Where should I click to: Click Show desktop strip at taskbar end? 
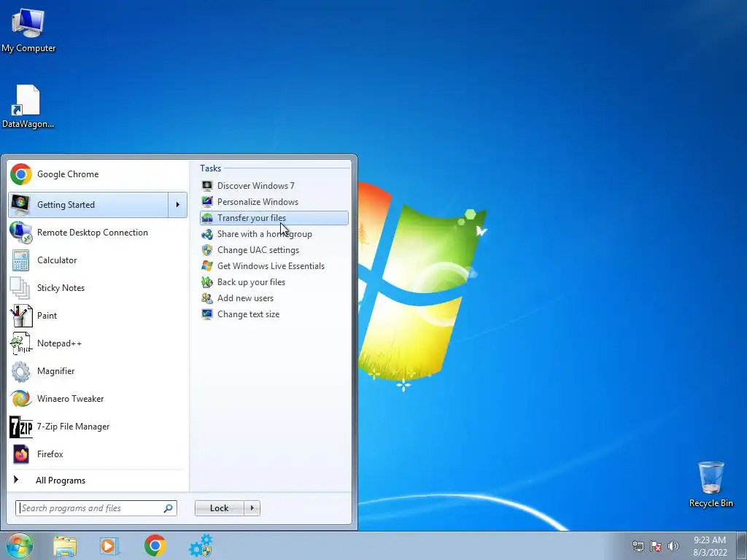tap(742, 546)
